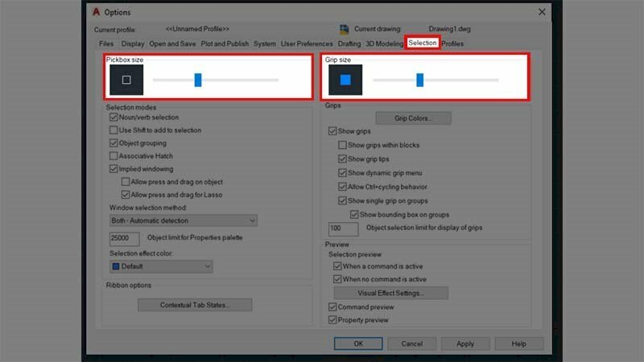Click the grip size preview box

[x=345, y=80]
